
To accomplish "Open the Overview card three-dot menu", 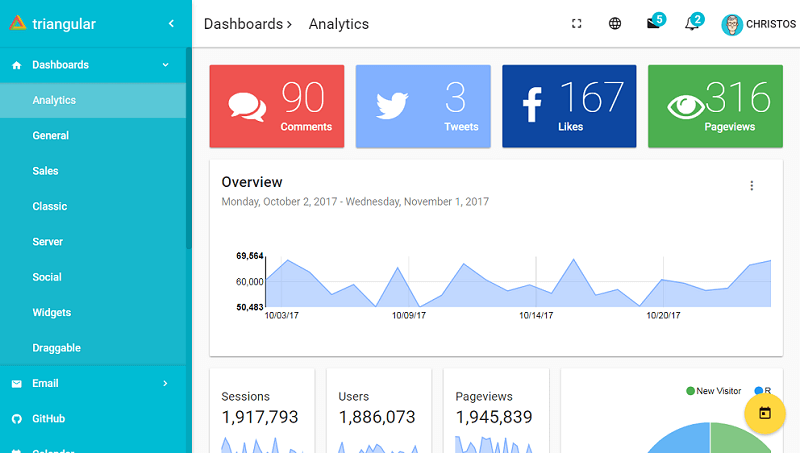I will coord(752,186).
